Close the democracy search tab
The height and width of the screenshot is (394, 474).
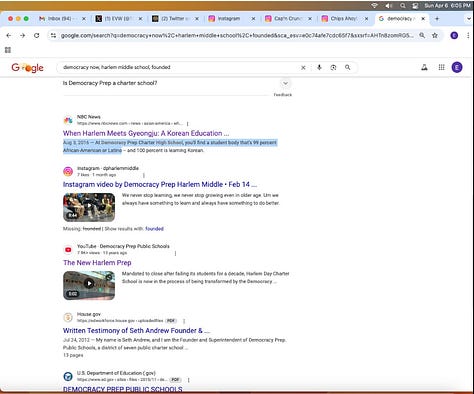click(x=423, y=19)
